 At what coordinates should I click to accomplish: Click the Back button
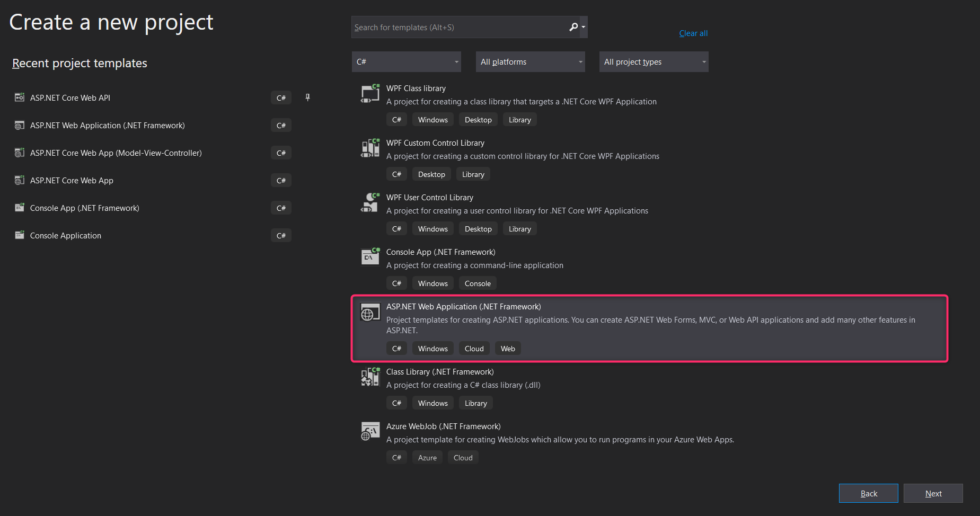[x=869, y=493]
